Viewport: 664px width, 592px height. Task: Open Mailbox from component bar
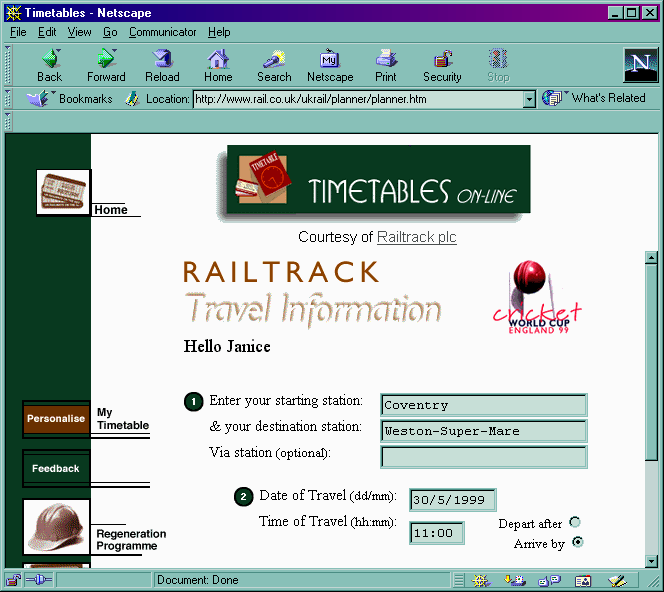click(x=515, y=581)
